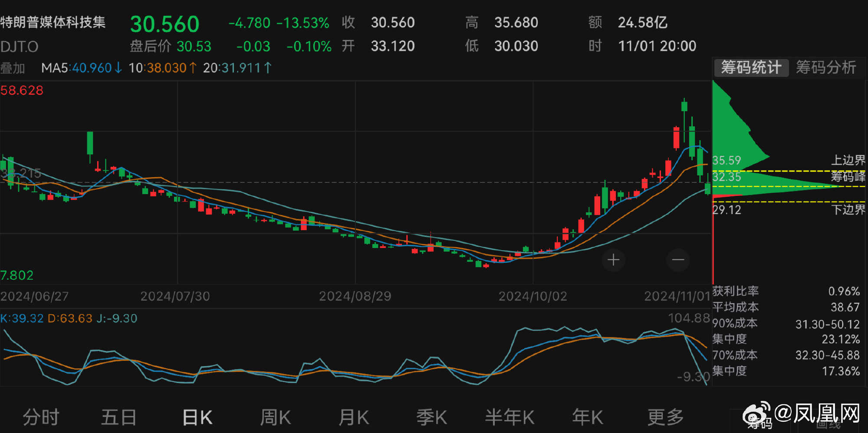Screen dimensions: 868x433
Task: Tap chart high label 58.628
Action: click(22, 90)
